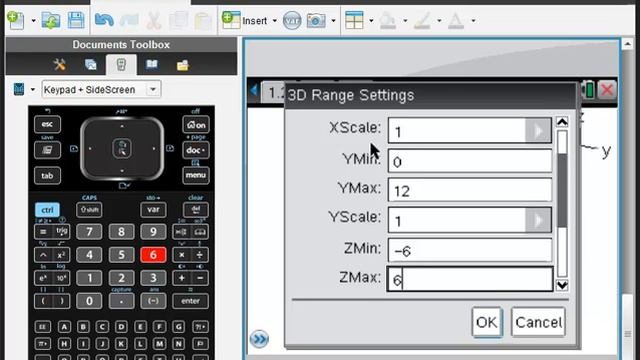Click the esc key on keypad
Viewport: 640px width, 360px height.
click(47, 124)
